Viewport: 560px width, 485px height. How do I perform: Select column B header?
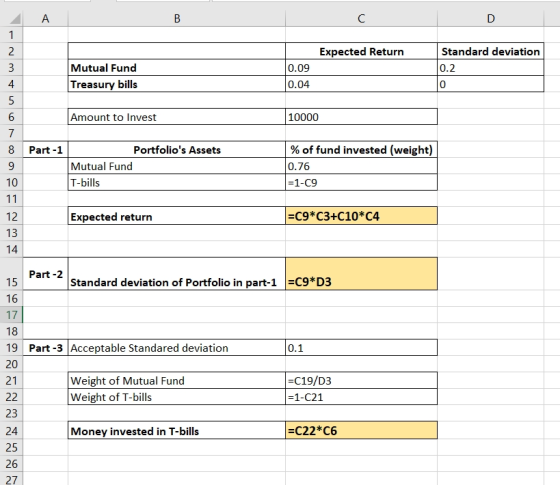[x=177, y=19]
